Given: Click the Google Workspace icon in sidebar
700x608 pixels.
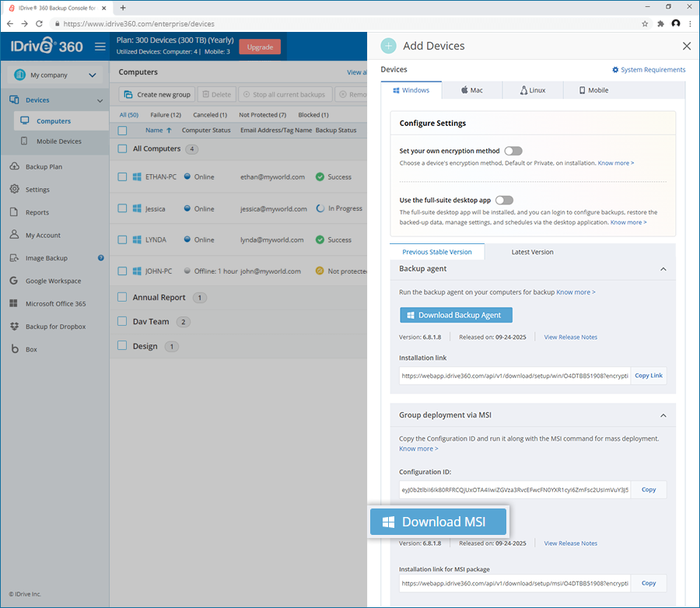Looking at the screenshot, I should (14, 281).
